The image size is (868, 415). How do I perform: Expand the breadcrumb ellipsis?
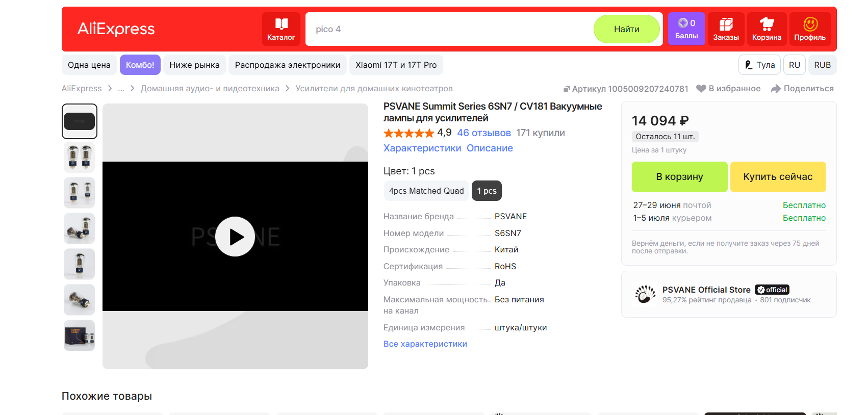pyautogui.click(x=121, y=89)
